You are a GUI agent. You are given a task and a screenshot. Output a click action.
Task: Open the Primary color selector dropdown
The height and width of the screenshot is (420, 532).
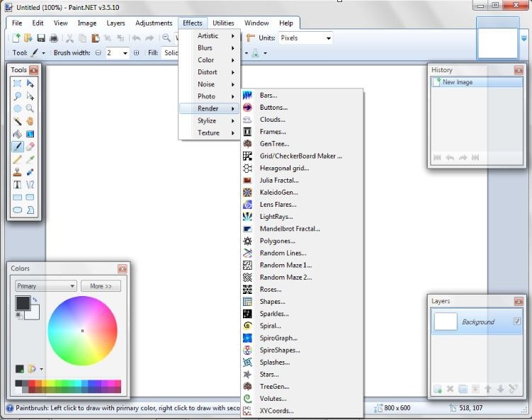[x=46, y=286]
